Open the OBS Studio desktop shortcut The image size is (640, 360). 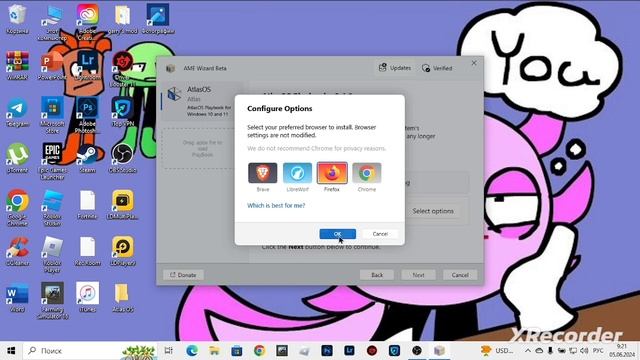tap(122, 158)
